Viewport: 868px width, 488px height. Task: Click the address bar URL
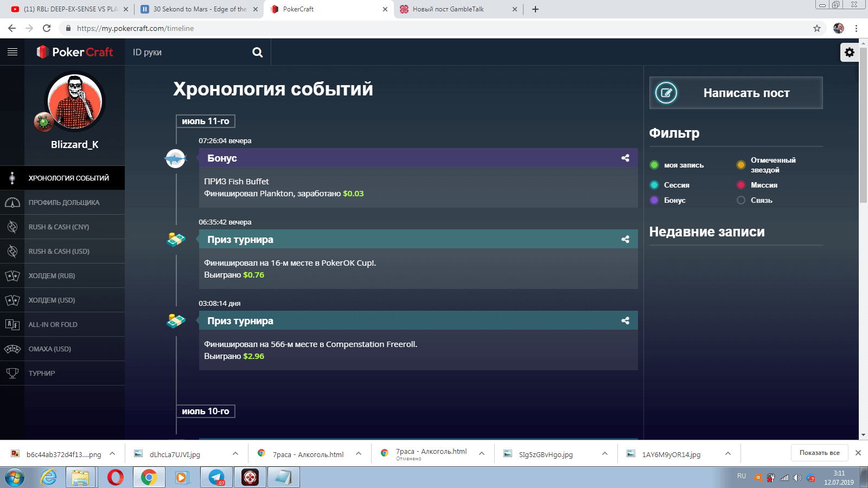click(x=135, y=28)
